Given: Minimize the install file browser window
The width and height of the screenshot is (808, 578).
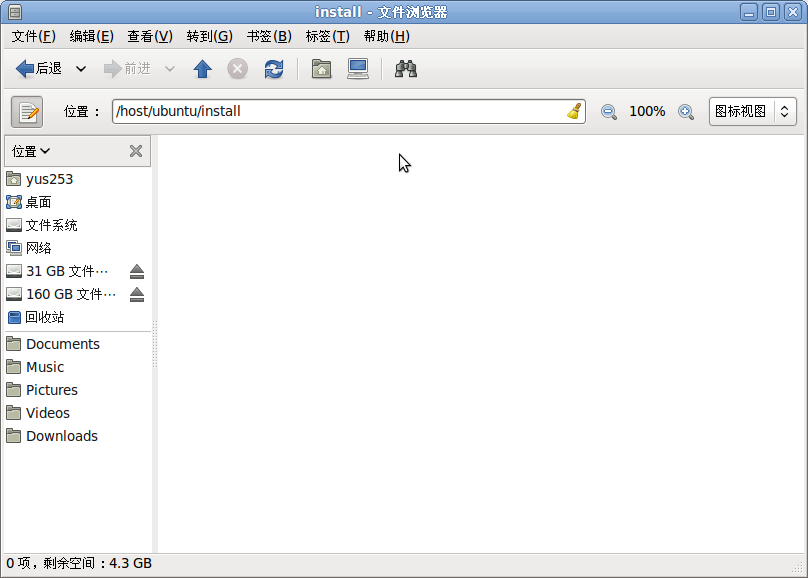Looking at the screenshot, I should [749, 12].
